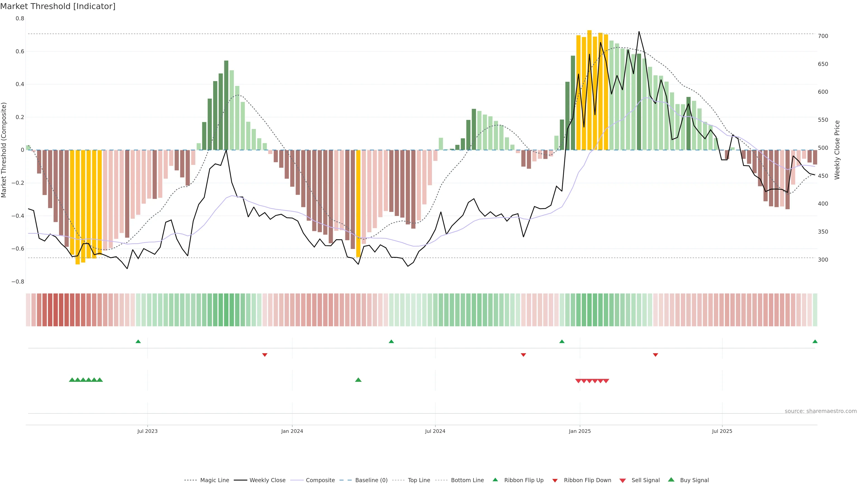Click the ribbon flip up marker before Jul 2023
Viewport: 868px width, 488px height.
tap(138, 342)
